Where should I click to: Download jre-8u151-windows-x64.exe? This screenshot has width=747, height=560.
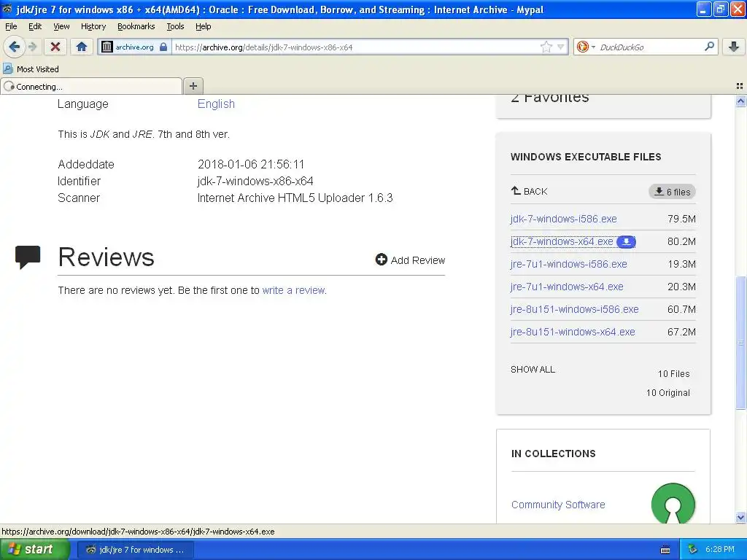click(x=572, y=332)
